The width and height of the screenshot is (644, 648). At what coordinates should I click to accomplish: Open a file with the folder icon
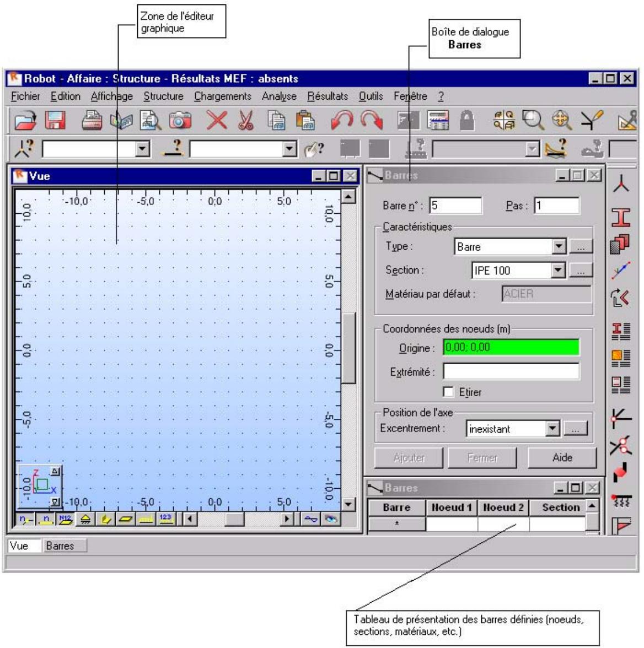[x=26, y=121]
